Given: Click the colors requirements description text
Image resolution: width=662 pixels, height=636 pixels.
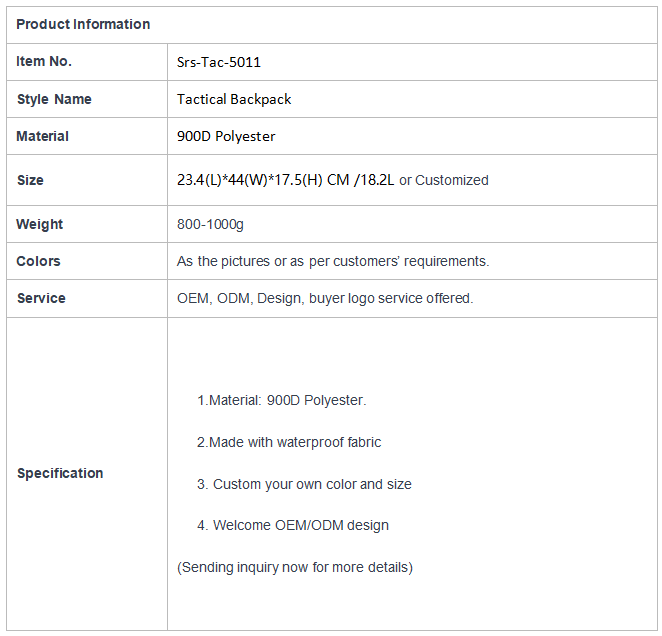Looking at the screenshot, I should (x=333, y=261).
